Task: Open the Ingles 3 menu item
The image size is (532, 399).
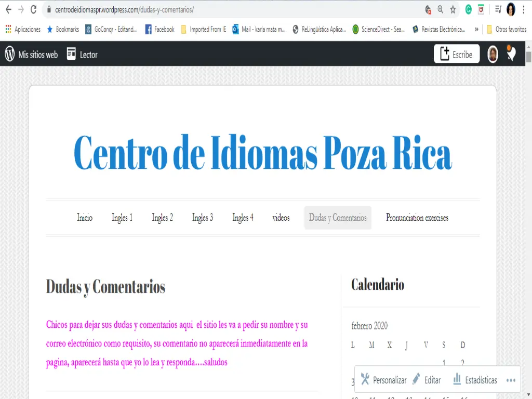Action: tap(203, 218)
